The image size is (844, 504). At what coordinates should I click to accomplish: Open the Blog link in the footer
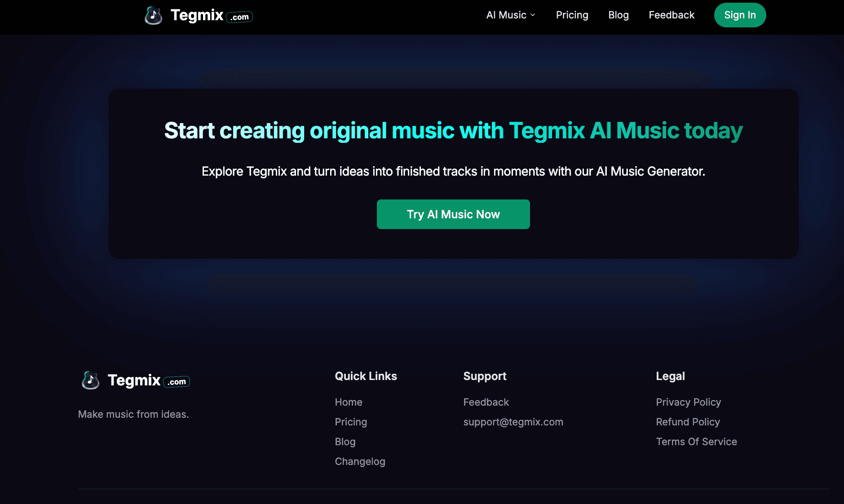(345, 442)
